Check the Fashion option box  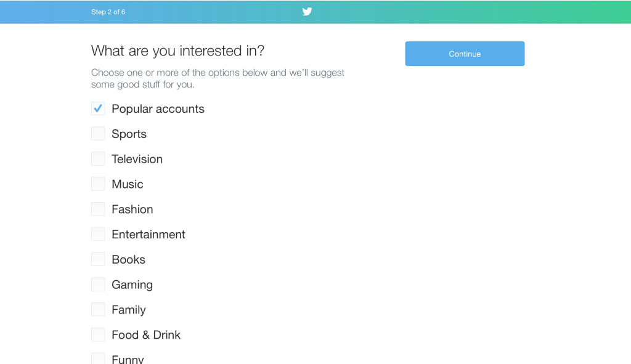pos(98,209)
